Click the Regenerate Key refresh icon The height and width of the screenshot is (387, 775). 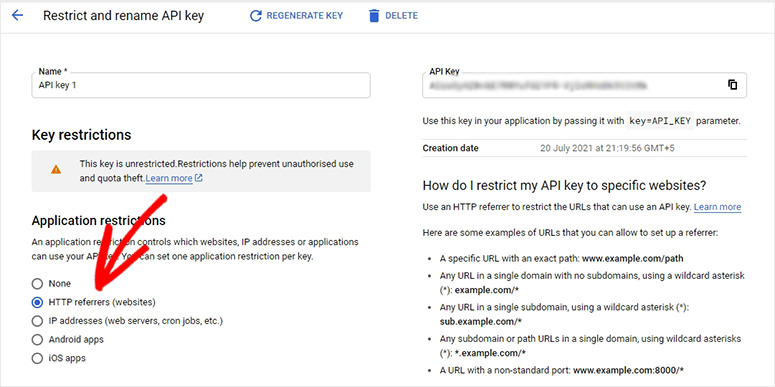(256, 16)
